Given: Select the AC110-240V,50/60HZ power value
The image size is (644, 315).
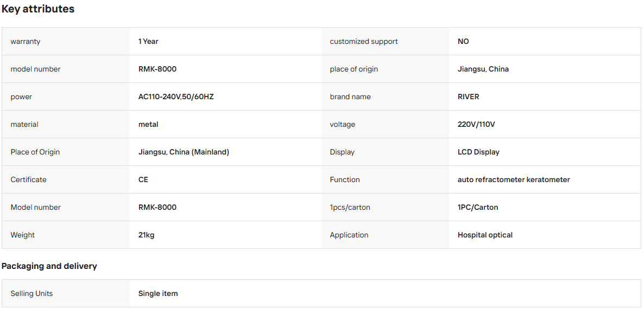Looking at the screenshot, I should pos(176,97).
